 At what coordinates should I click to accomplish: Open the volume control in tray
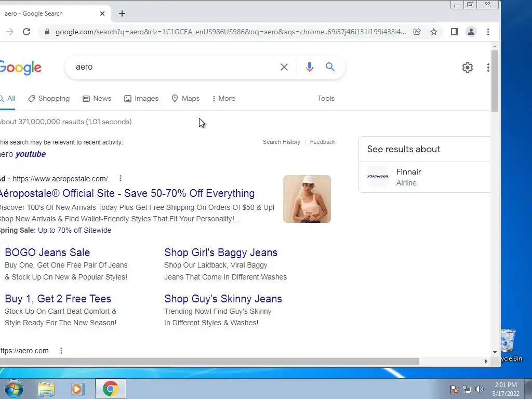pyautogui.click(x=480, y=390)
